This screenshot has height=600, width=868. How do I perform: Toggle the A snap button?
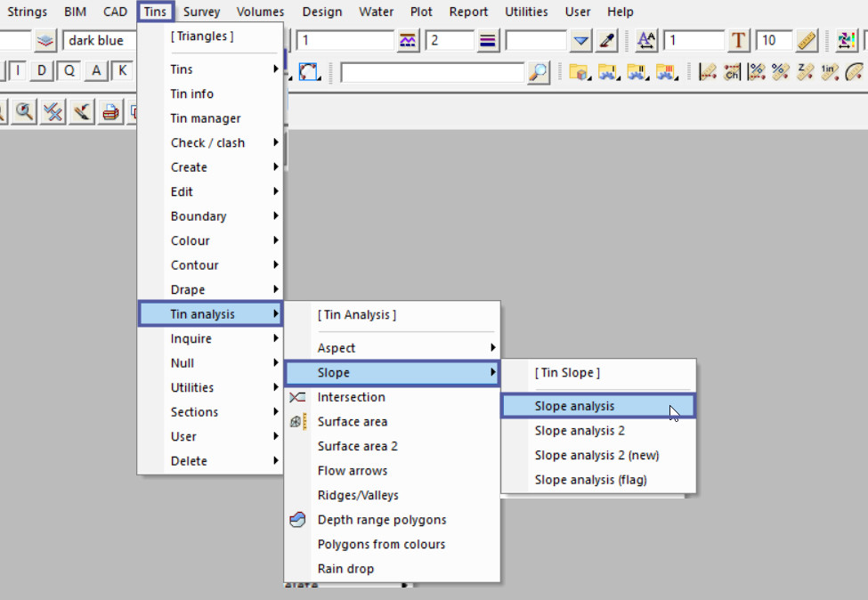[96, 71]
